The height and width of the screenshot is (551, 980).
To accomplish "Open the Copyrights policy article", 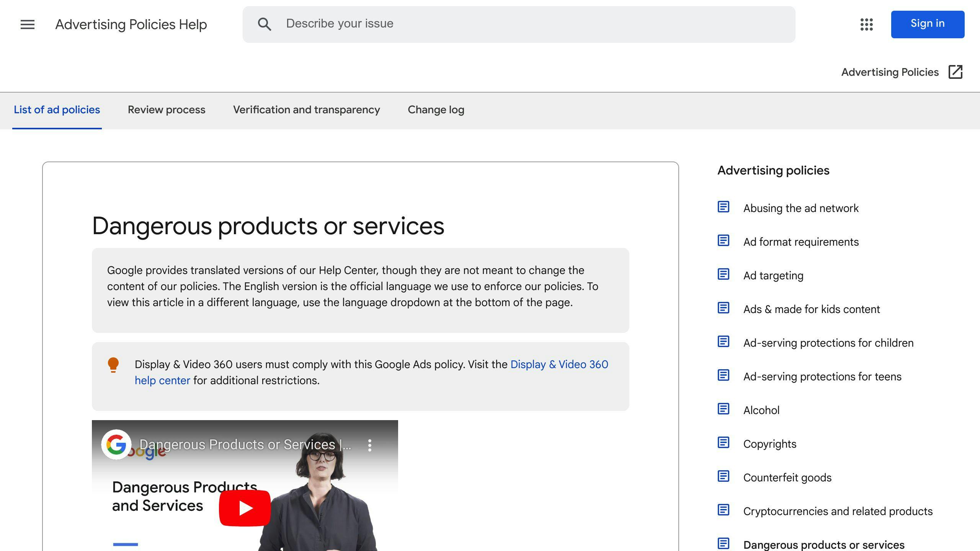I will click(770, 444).
